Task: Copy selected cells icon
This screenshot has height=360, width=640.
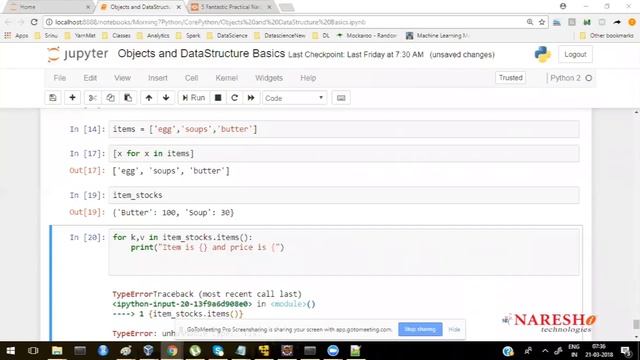Action: point(110,98)
